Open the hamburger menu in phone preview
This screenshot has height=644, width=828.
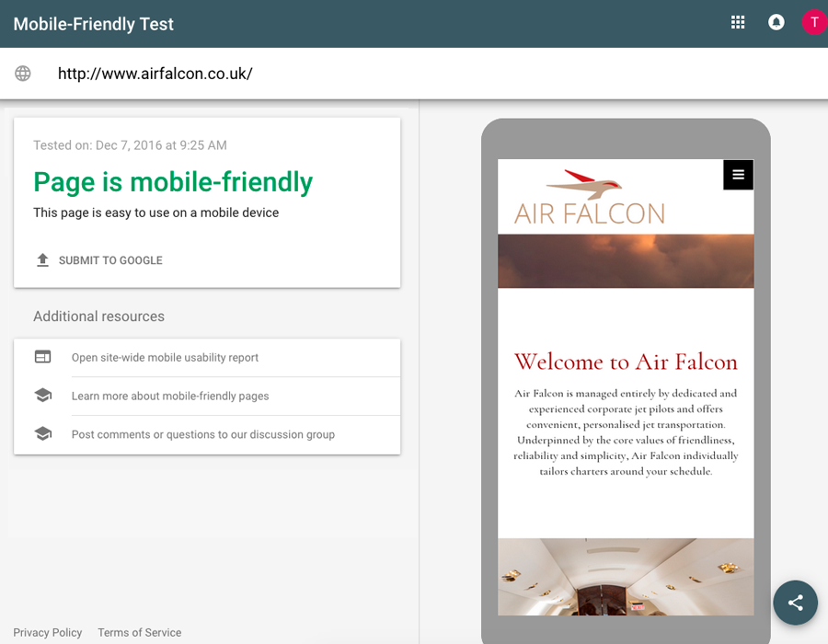738,174
